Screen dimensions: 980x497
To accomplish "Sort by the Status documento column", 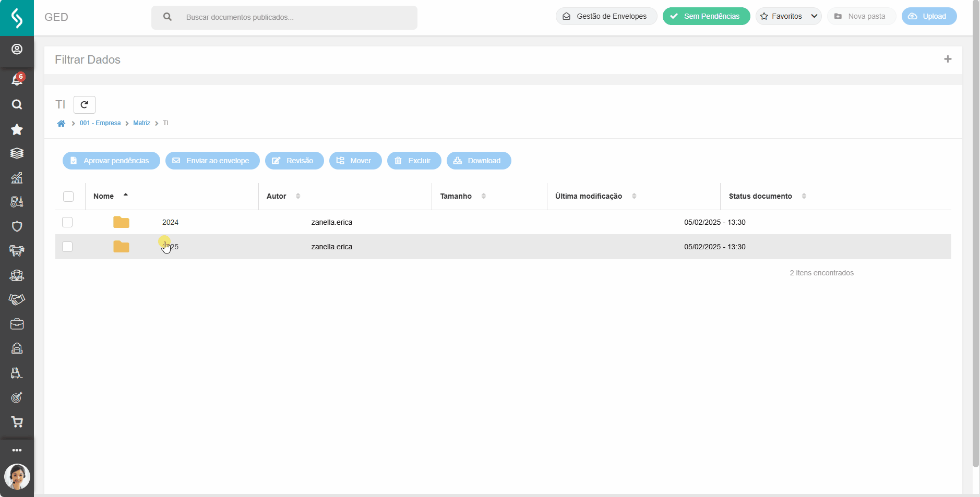I will (x=767, y=196).
